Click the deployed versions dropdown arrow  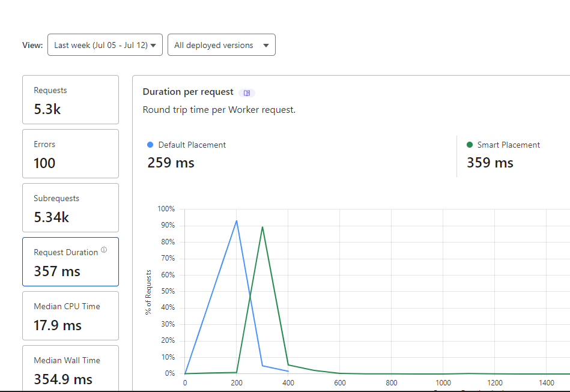[x=266, y=46]
